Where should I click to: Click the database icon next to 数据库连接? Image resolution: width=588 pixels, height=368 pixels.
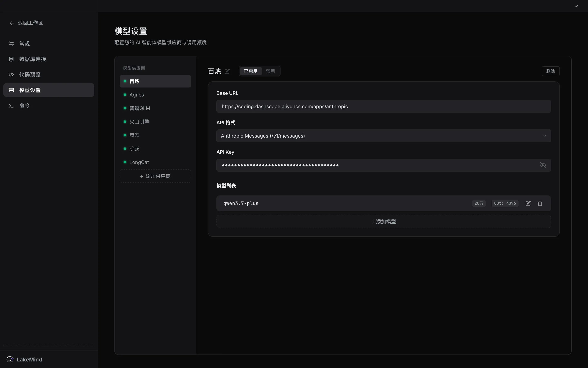11,59
